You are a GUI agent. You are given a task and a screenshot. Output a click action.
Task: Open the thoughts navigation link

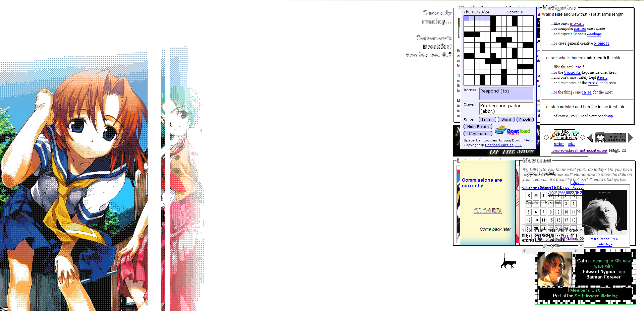click(572, 72)
